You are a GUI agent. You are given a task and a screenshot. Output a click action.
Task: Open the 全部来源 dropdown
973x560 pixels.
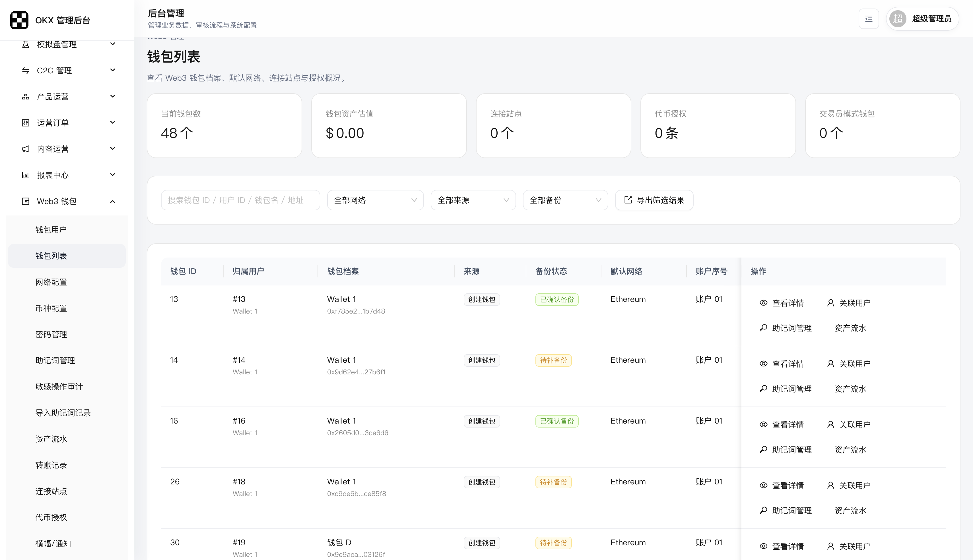(473, 200)
